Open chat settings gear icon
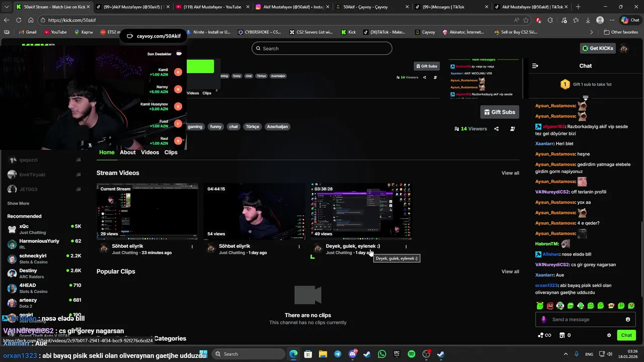 (x=609, y=335)
